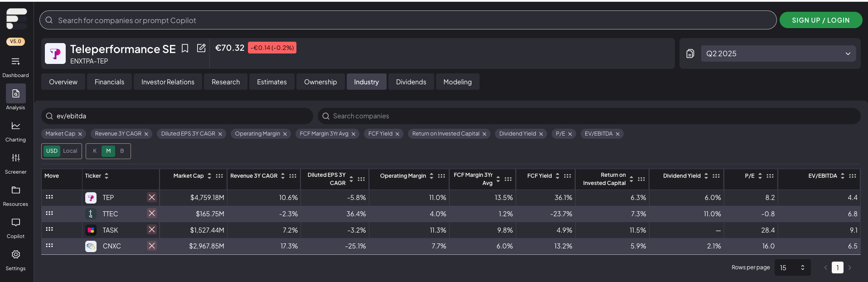Bookmark Teleperformance SE

(x=185, y=49)
